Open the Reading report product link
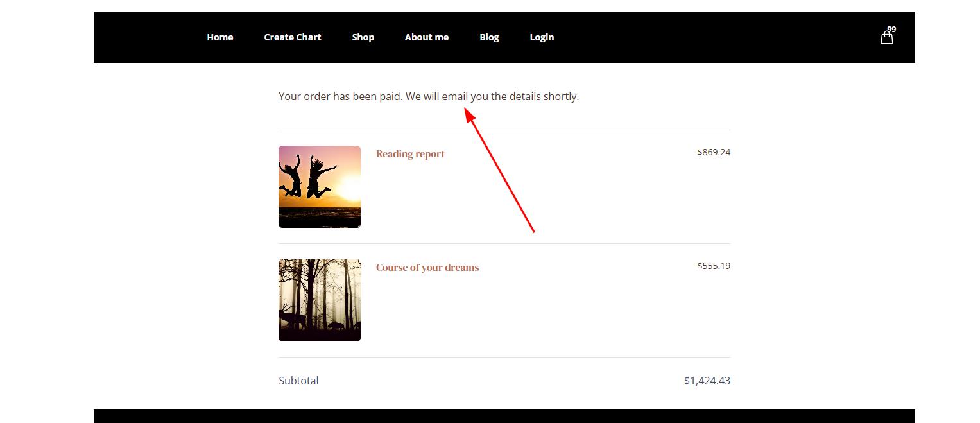 coord(410,154)
